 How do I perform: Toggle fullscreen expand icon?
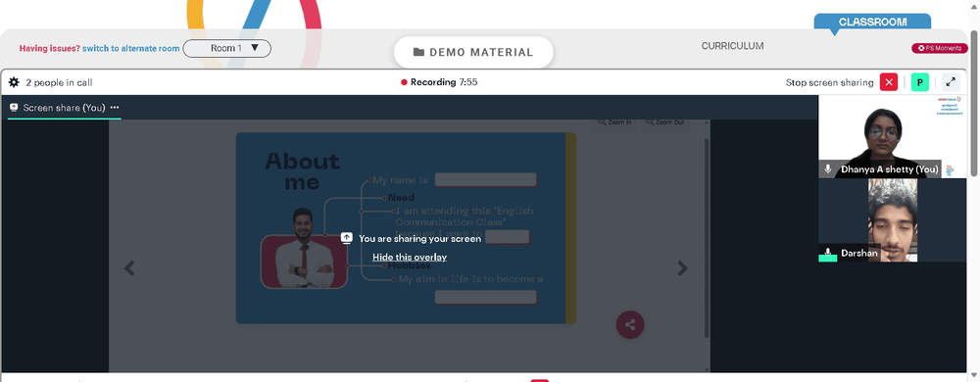pos(951,82)
